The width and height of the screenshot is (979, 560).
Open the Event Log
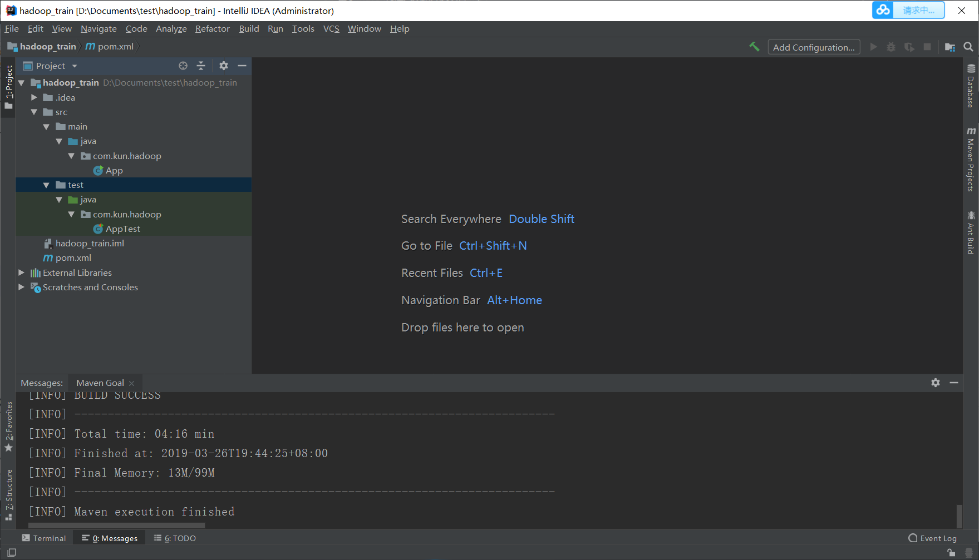tap(933, 538)
